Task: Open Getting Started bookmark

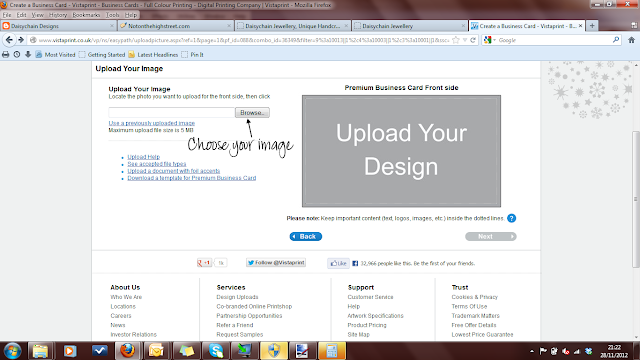Action: coord(102,54)
